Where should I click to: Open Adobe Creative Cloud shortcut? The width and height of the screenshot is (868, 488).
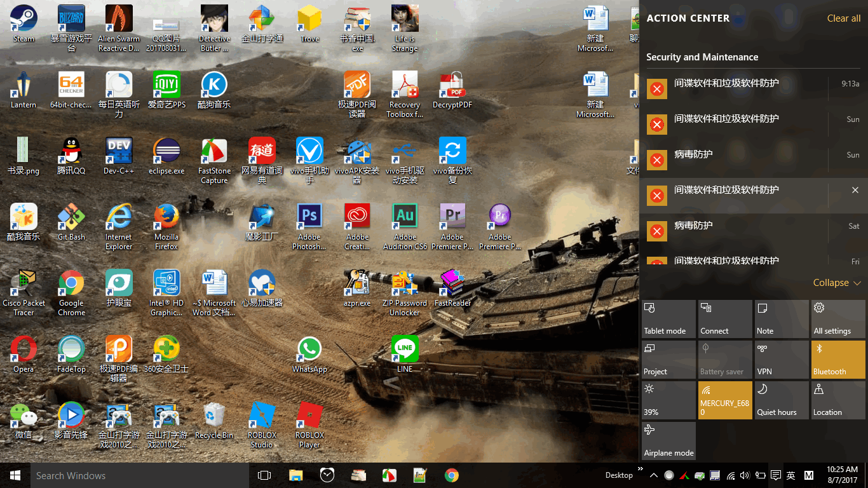tap(357, 227)
